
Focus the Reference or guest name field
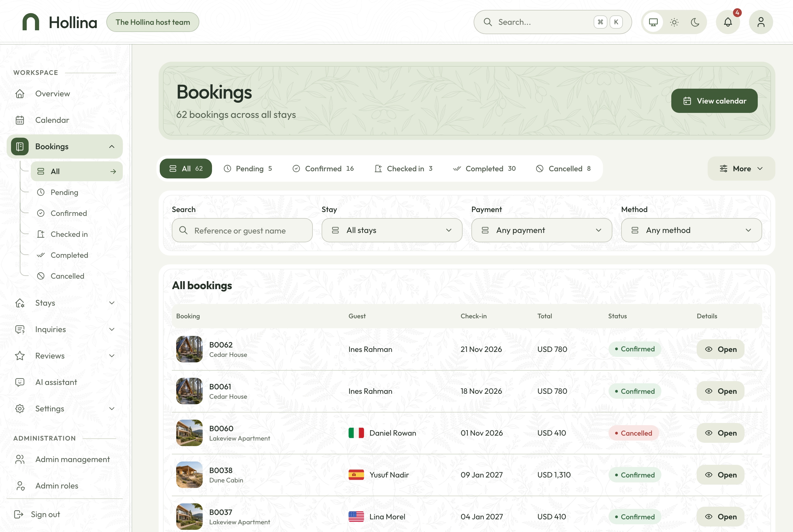(242, 230)
